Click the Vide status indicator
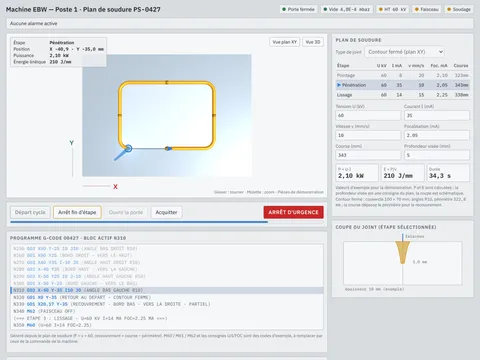Viewport: 480px width, 360px height. click(x=347, y=9)
